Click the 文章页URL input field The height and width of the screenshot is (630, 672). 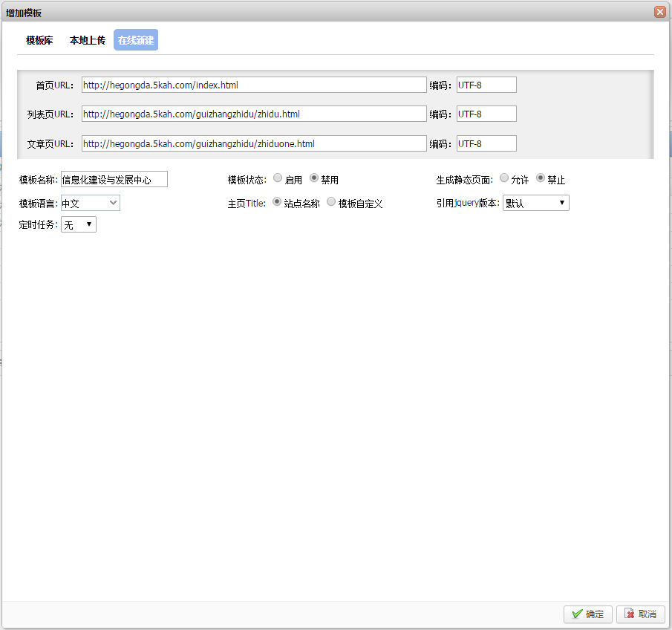[254, 143]
